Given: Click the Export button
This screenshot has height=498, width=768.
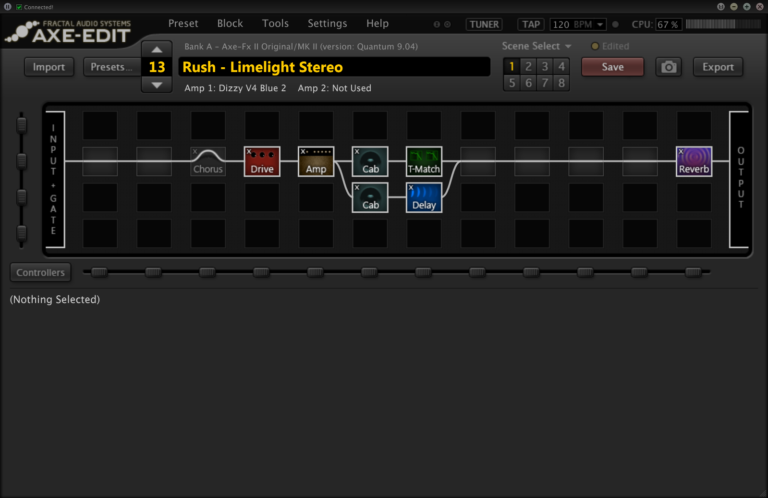Looking at the screenshot, I should point(718,67).
